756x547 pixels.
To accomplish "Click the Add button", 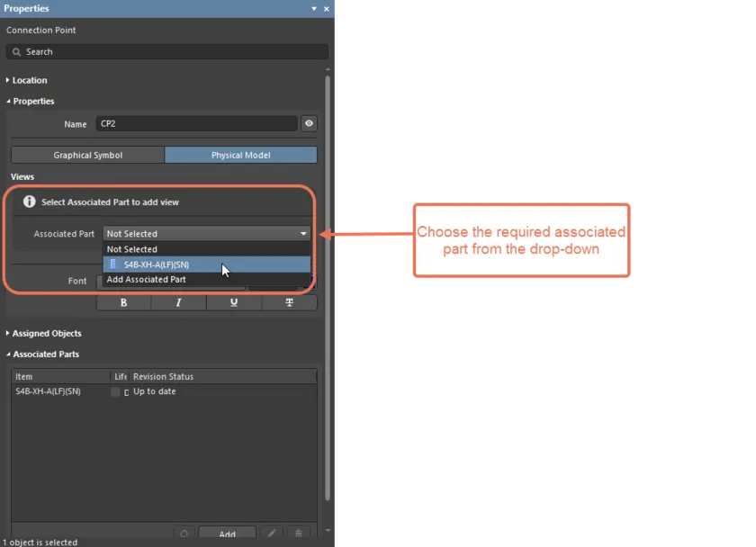I will [x=227, y=534].
